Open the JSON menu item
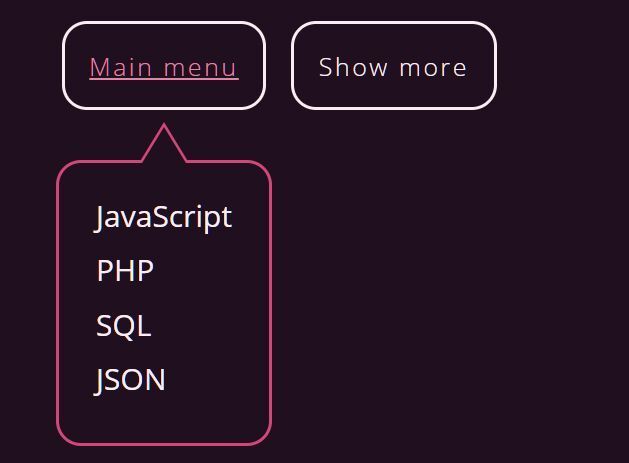629x463 pixels. click(x=130, y=380)
